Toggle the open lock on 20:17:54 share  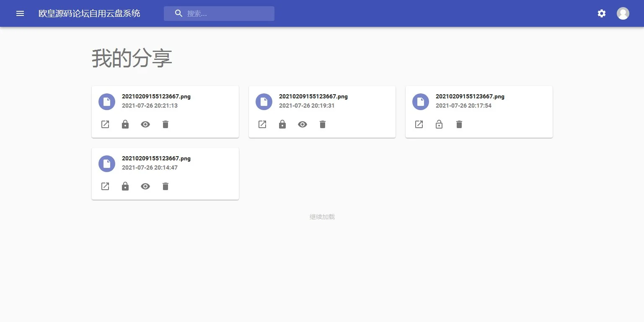click(439, 124)
